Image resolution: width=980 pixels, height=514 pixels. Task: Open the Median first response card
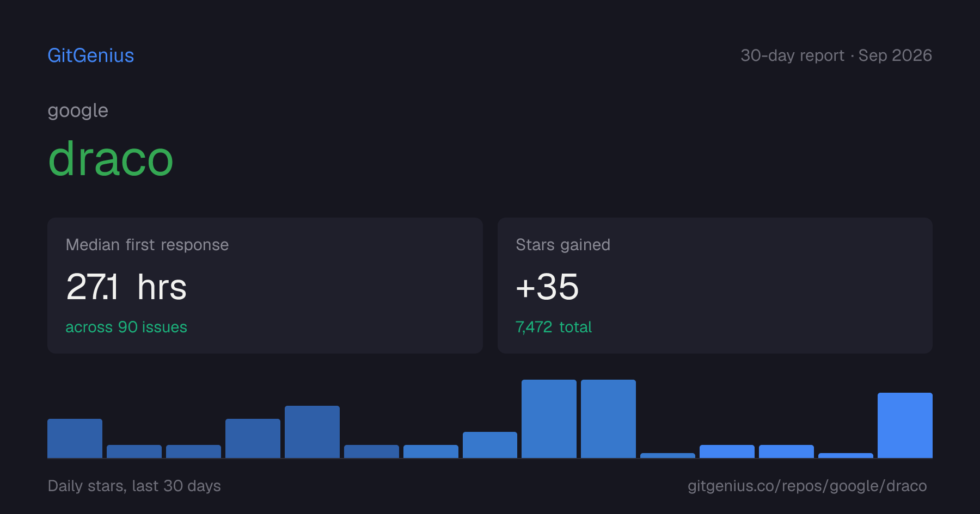click(x=265, y=286)
